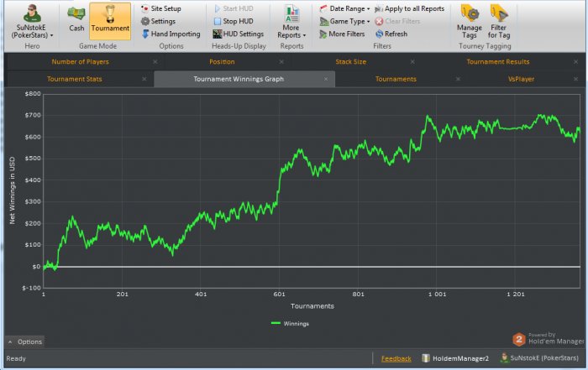Open HUD Settings
This screenshot has width=588, height=370.
[x=238, y=34]
